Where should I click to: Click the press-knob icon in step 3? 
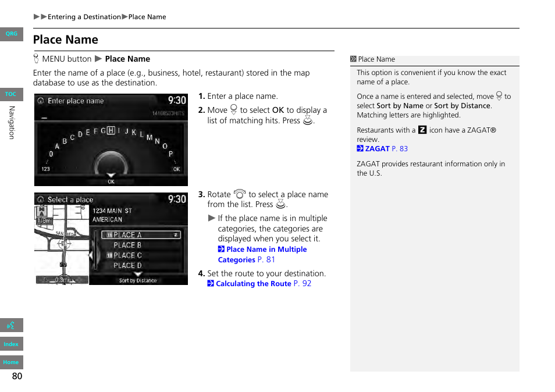280,204
